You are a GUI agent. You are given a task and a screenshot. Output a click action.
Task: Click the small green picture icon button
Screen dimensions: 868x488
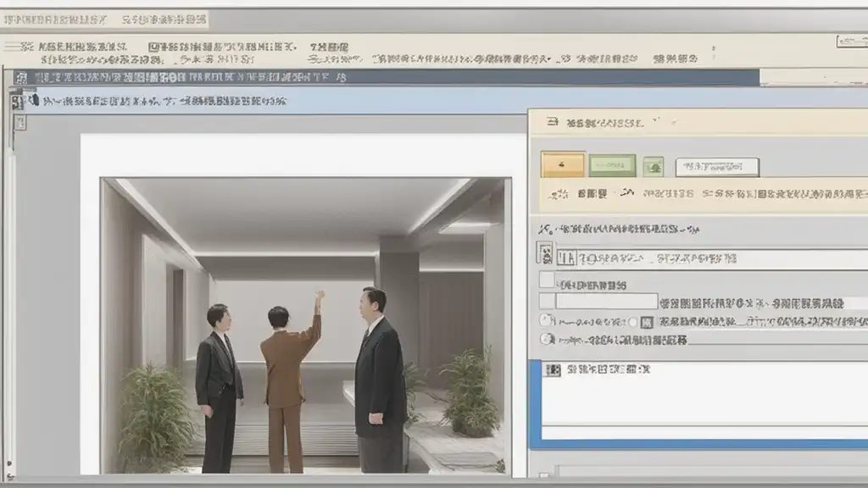654,167
